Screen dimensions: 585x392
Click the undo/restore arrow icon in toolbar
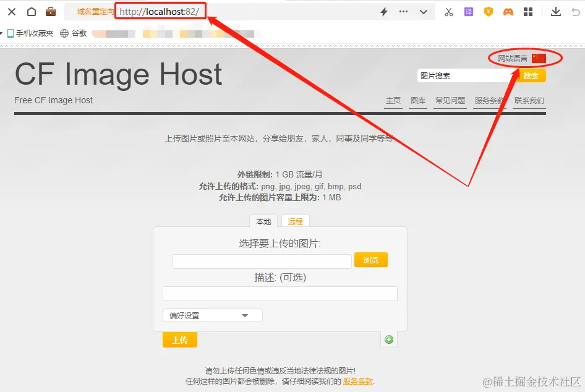pyautogui.click(x=576, y=12)
